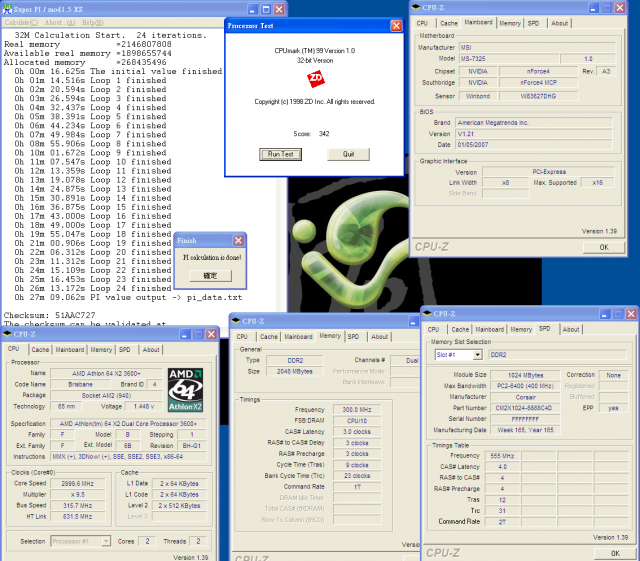This screenshot has height=561, width=640.
Task: Click the Score 342 value in Processor Test
Action: 324,134
